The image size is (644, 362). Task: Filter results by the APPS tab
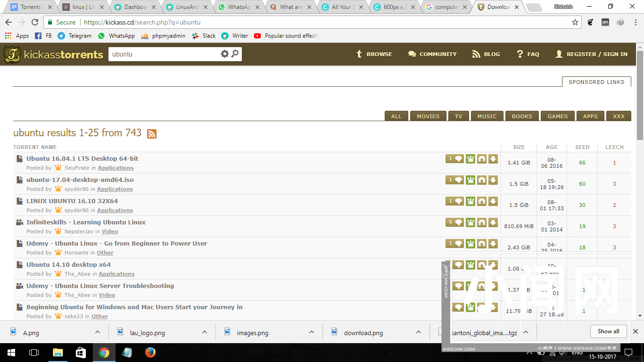(590, 116)
